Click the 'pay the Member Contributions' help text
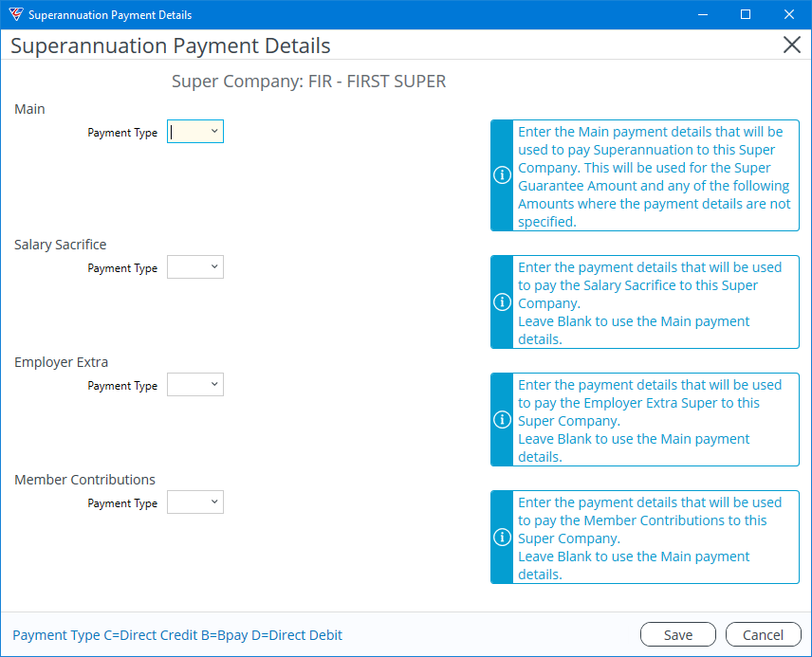Image resolution: width=812 pixels, height=657 pixels. coord(650,538)
